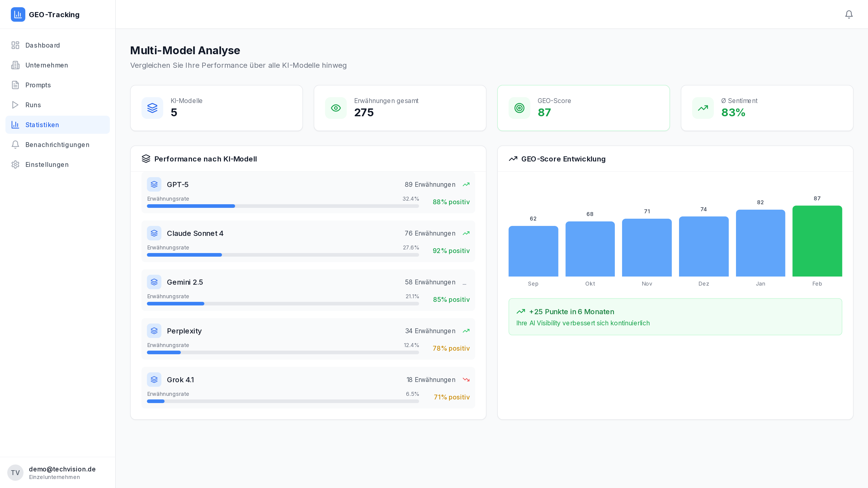The height and width of the screenshot is (488, 868).
Task: Click the GPT-5 Erwähnungsrate progress bar
Action: [x=283, y=206]
